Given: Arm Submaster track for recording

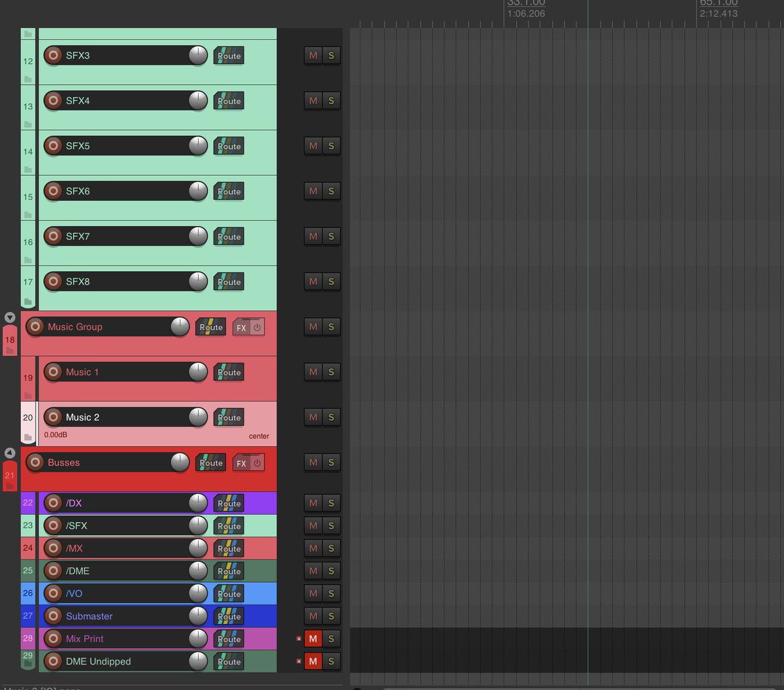Looking at the screenshot, I should (x=54, y=616).
